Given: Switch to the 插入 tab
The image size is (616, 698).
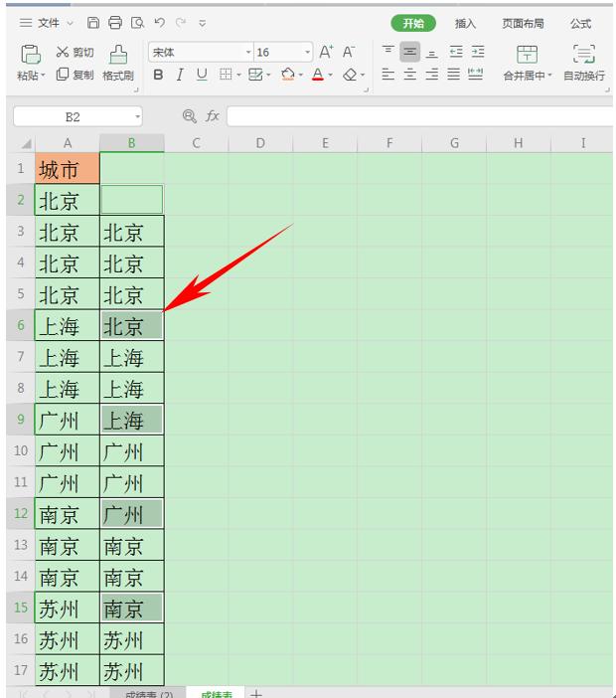Looking at the screenshot, I should pos(465,23).
